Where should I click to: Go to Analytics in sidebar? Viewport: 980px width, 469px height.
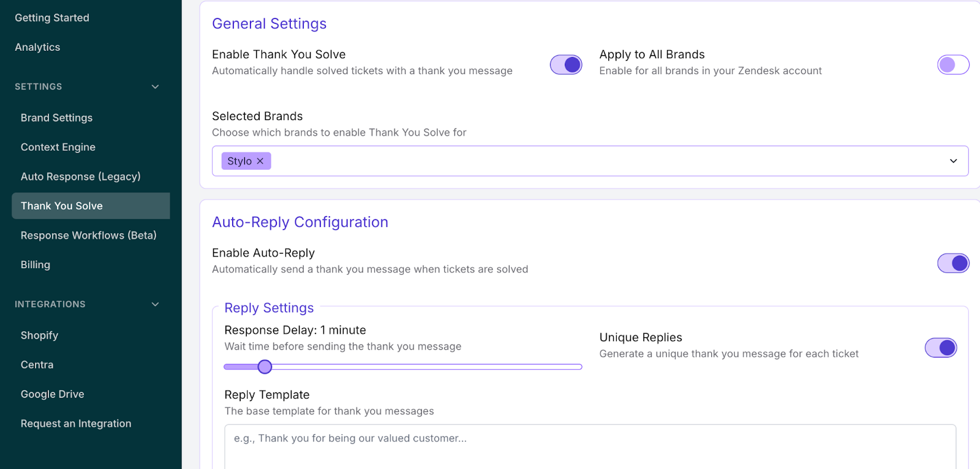[37, 47]
